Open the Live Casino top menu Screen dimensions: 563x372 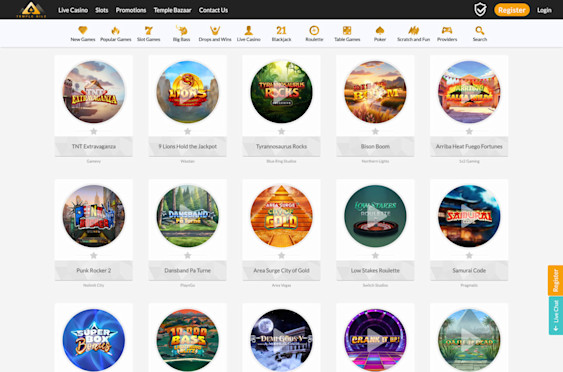(73, 10)
